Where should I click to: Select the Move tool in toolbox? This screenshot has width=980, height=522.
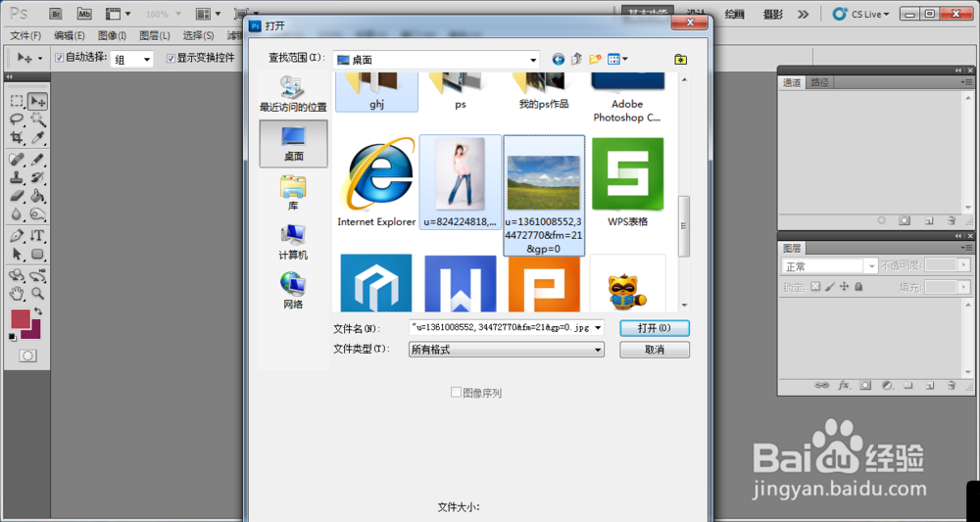tap(37, 101)
